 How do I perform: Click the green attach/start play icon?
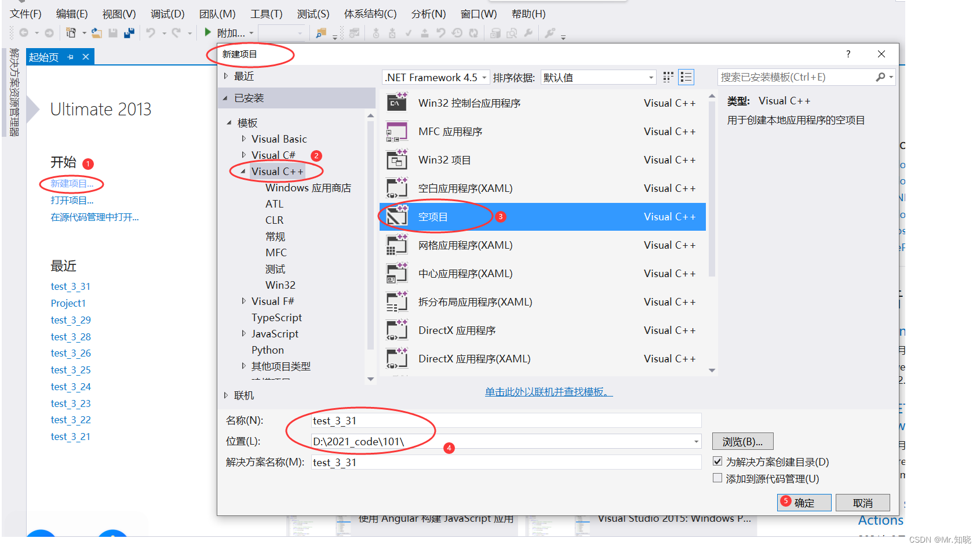coord(207,32)
